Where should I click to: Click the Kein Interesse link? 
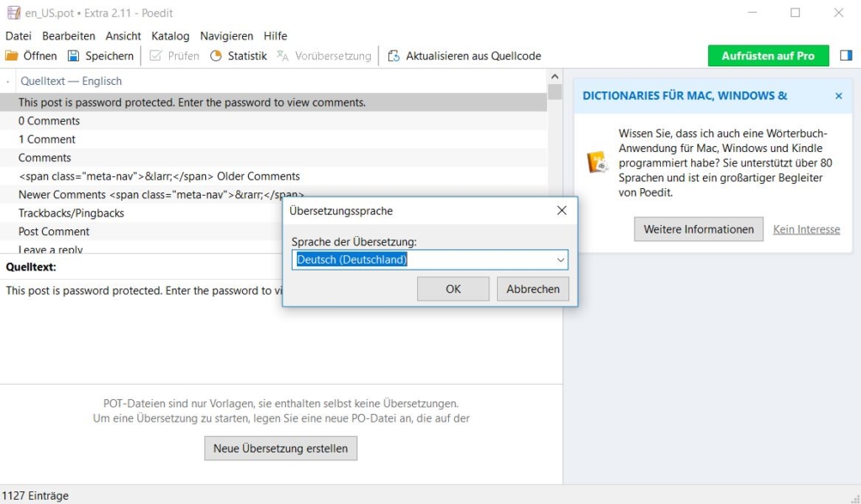[x=806, y=229]
